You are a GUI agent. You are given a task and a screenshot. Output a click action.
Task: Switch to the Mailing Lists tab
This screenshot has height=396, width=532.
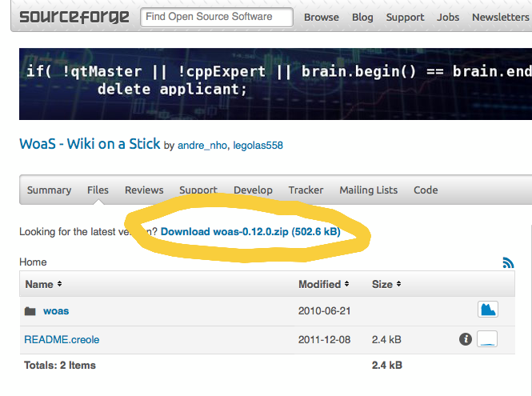tap(369, 190)
